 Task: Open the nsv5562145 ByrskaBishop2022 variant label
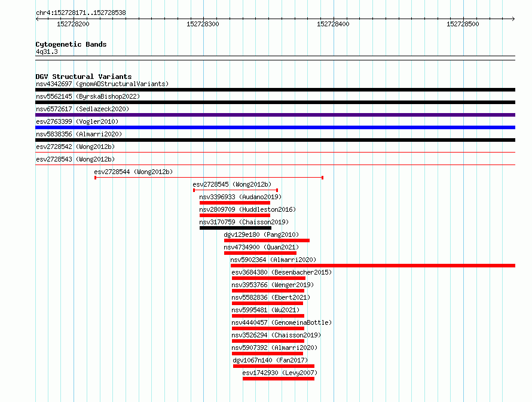pyautogui.click(x=88, y=96)
